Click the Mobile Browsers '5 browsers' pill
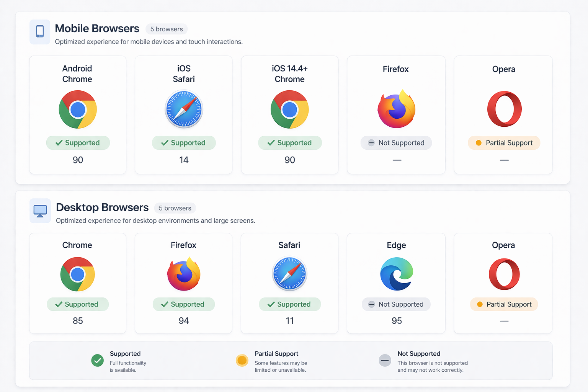The height and width of the screenshot is (392, 588). pyautogui.click(x=167, y=29)
